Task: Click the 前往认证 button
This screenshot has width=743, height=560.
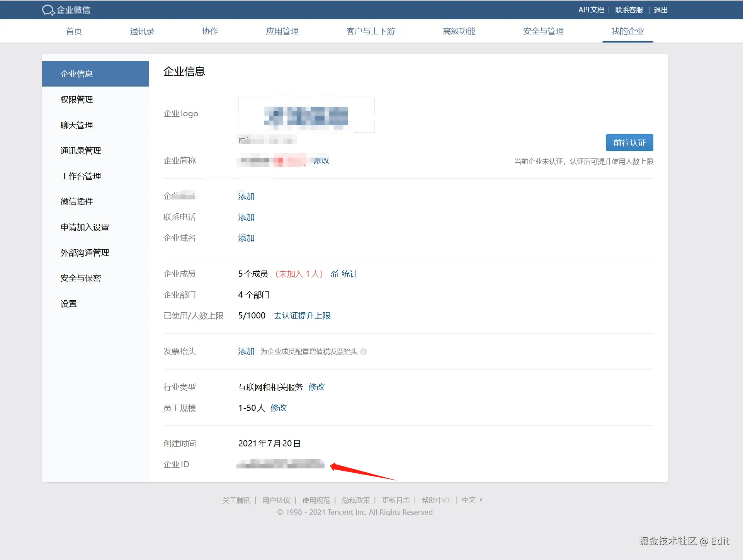Action: point(629,142)
